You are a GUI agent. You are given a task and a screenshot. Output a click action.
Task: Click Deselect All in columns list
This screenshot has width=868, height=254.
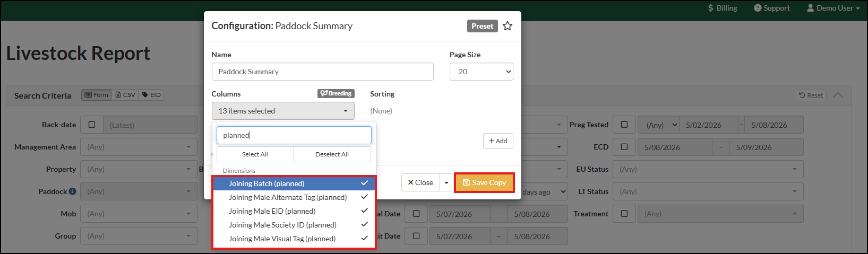[332, 154]
